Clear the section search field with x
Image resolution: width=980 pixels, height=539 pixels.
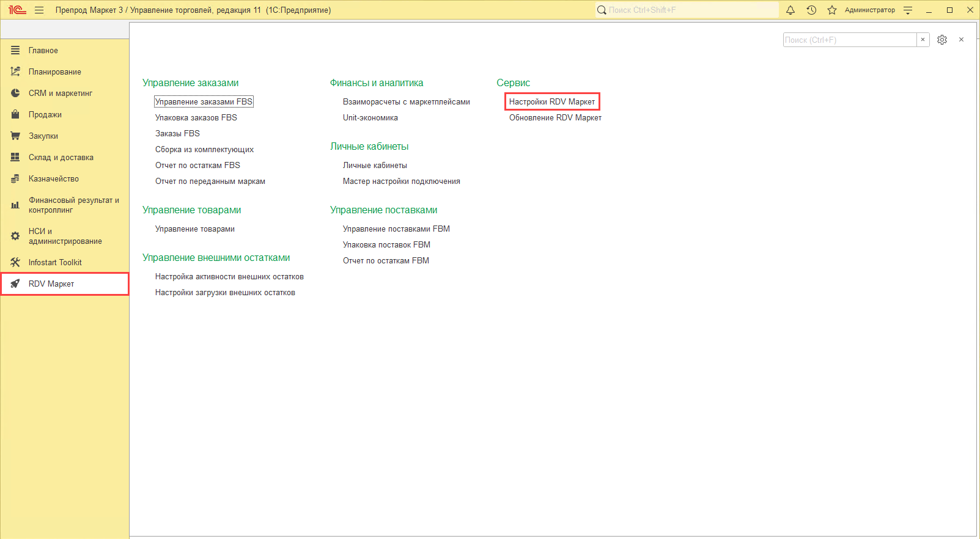click(923, 40)
